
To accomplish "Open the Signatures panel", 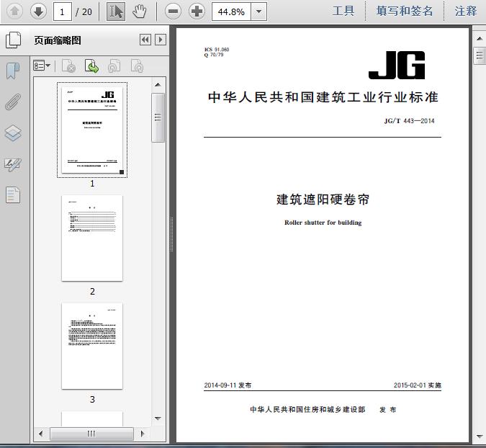I will [x=13, y=164].
